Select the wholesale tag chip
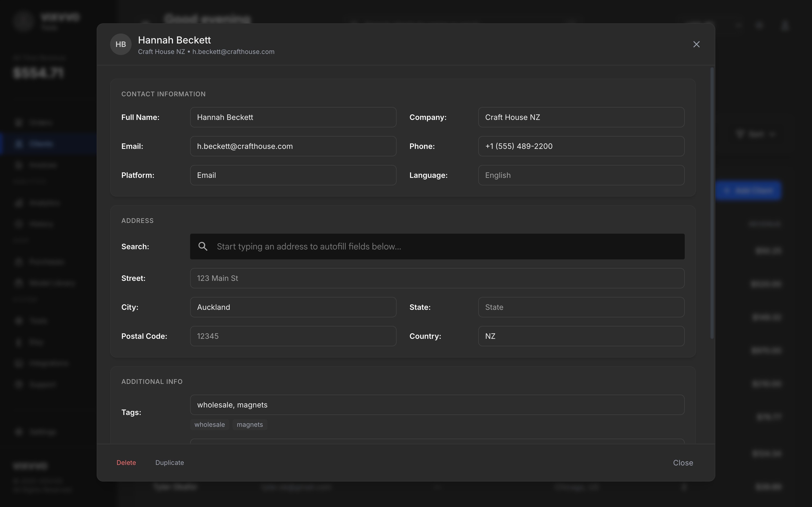The height and width of the screenshot is (507, 812). pos(209,424)
